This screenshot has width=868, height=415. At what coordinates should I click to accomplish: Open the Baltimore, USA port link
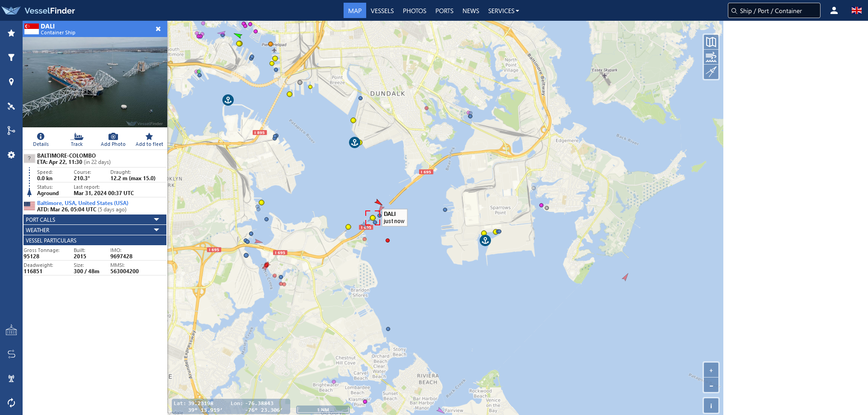83,203
